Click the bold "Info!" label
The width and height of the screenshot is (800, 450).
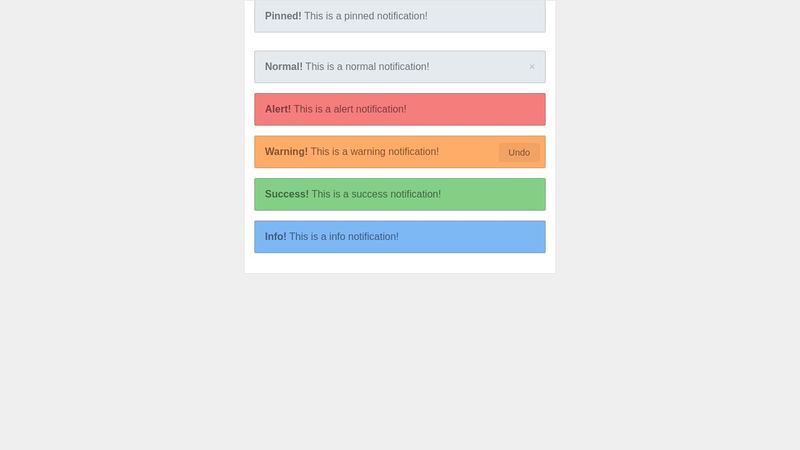(276, 237)
